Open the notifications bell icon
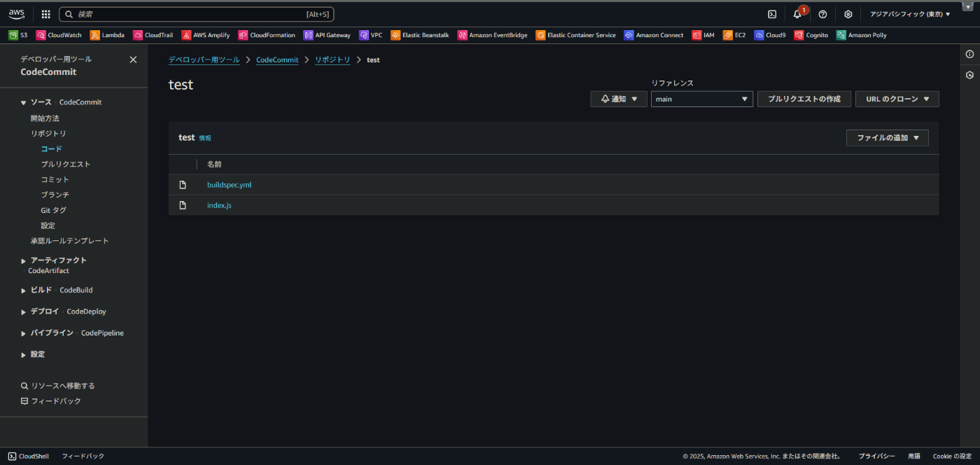 pyautogui.click(x=797, y=14)
